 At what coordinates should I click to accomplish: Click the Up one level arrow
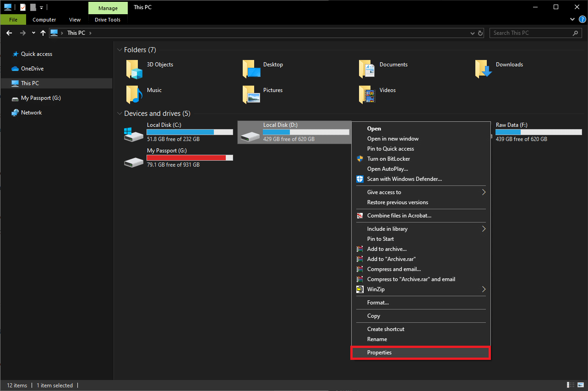43,33
